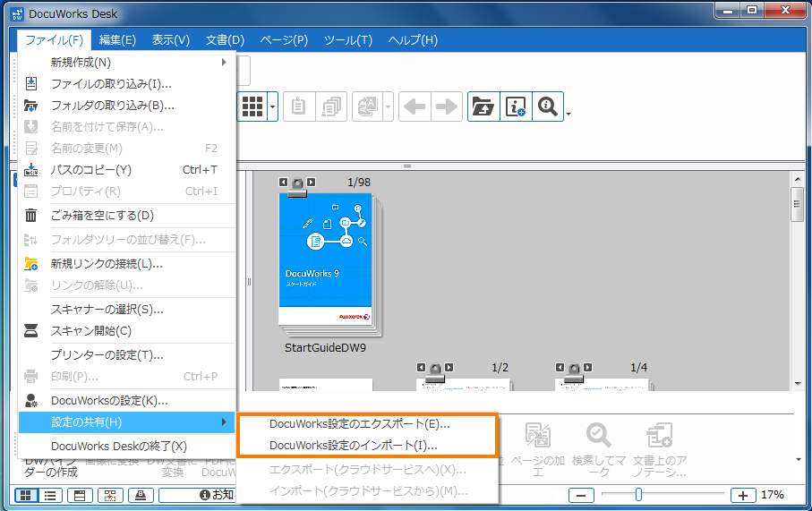The width and height of the screenshot is (812, 511).
Task: Open the toolbar options dropdown arrow
Action: [x=568, y=114]
